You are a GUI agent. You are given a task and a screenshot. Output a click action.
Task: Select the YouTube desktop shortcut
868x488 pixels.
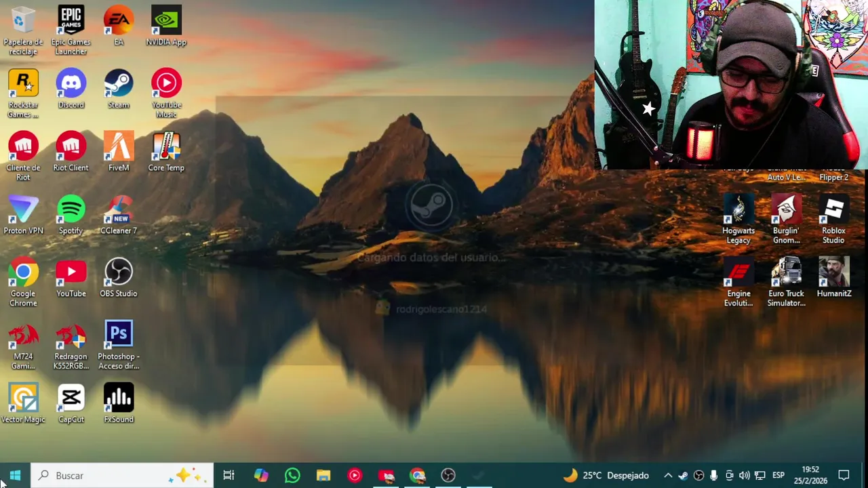tap(71, 278)
